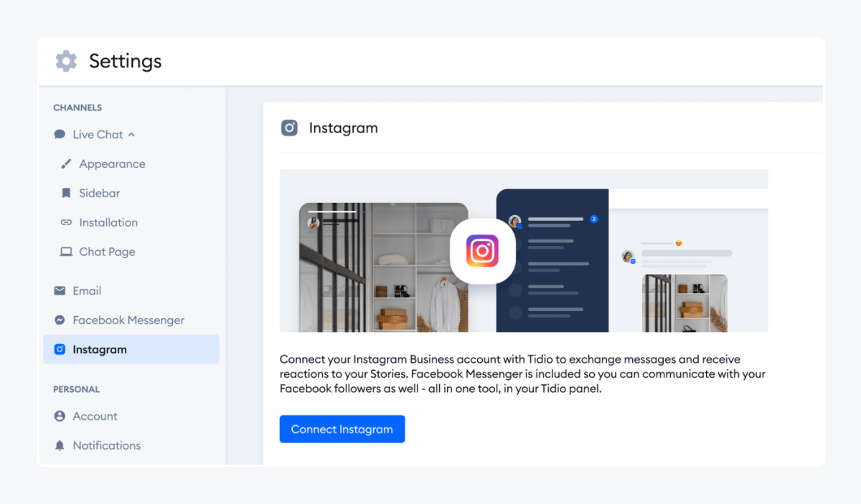Click the Live Chat speech bubble icon

coord(60,135)
